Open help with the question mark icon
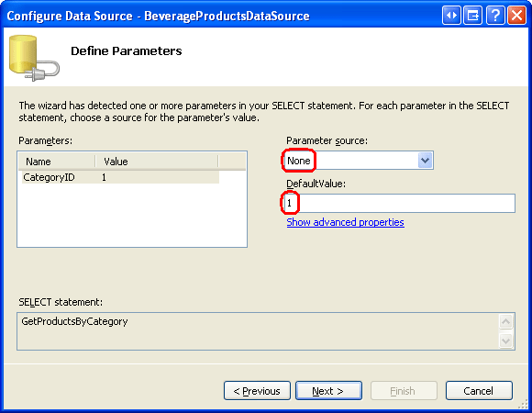Image resolution: width=532 pixels, height=413 pixels. click(x=495, y=16)
